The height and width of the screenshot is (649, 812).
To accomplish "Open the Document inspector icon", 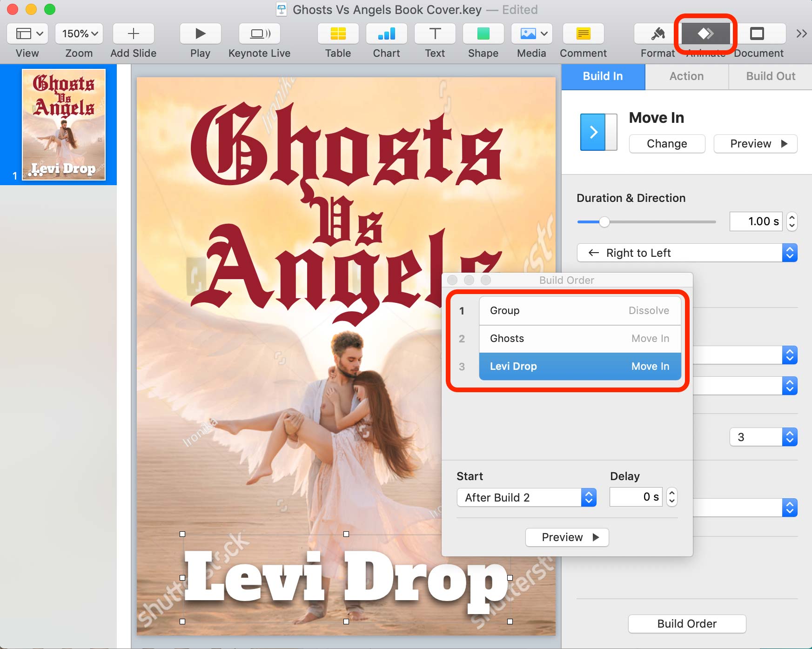I will [757, 33].
